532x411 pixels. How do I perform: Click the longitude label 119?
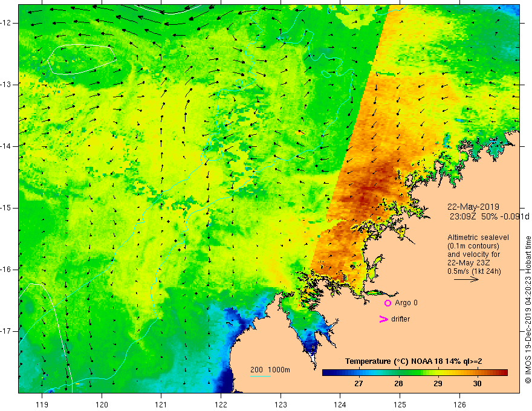click(42, 404)
